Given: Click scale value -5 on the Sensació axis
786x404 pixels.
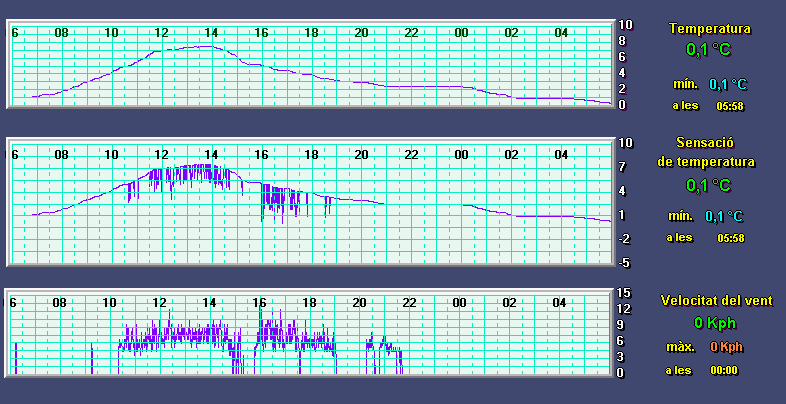Looking at the screenshot, I should pyautogui.click(x=625, y=263).
